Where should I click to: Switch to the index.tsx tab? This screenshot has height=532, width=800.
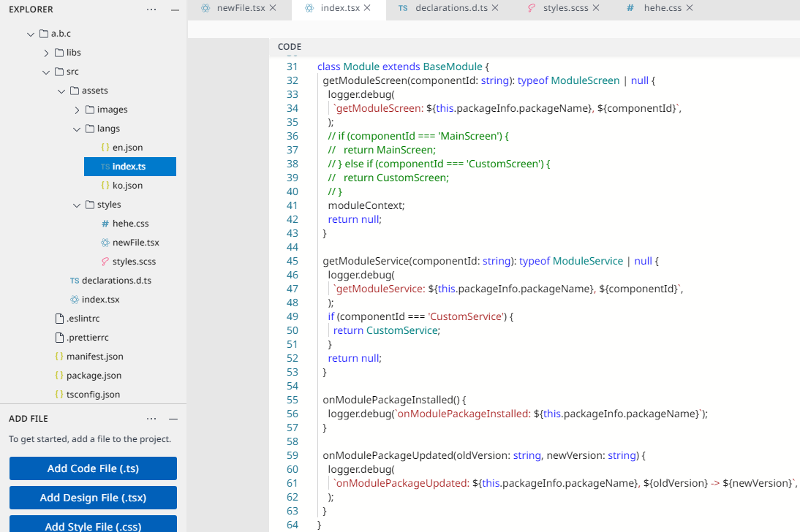[340, 7]
